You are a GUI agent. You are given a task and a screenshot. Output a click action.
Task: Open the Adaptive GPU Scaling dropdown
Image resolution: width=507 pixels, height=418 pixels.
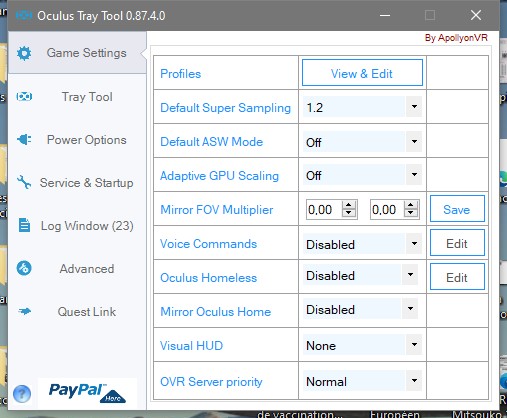point(414,174)
